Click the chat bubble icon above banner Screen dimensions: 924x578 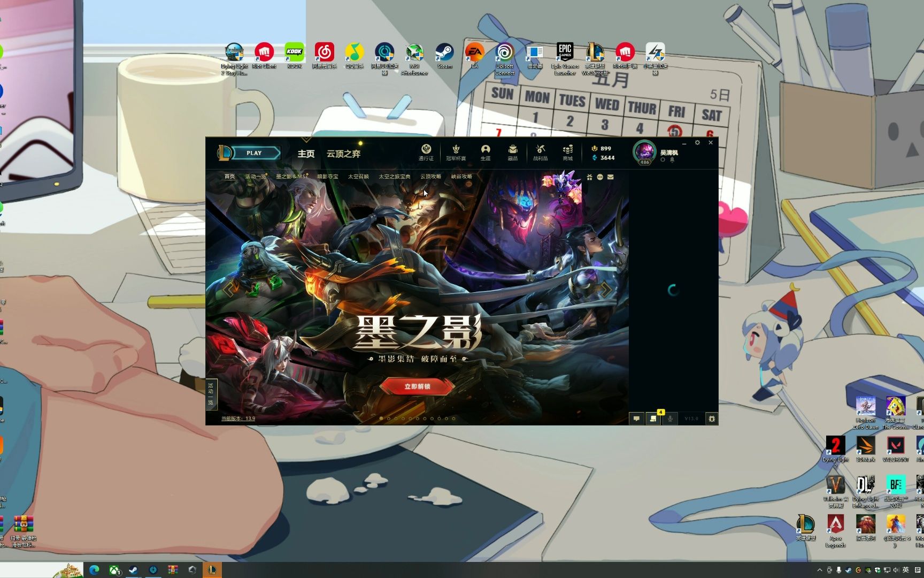tap(600, 177)
